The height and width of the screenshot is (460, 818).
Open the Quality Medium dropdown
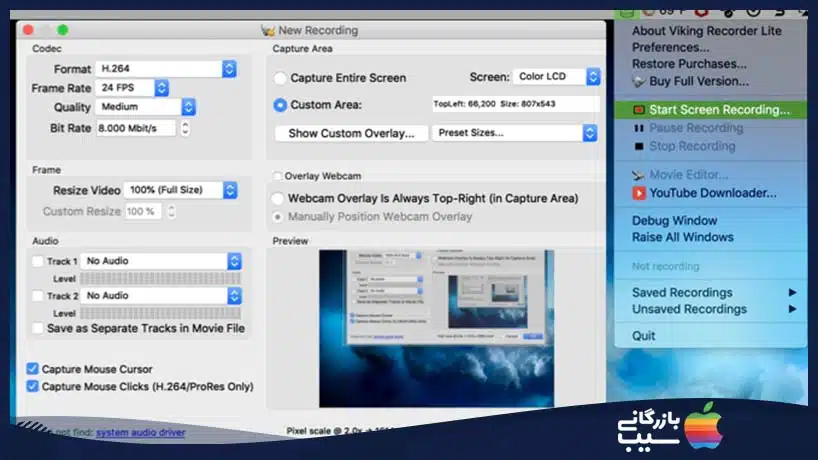click(146, 107)
